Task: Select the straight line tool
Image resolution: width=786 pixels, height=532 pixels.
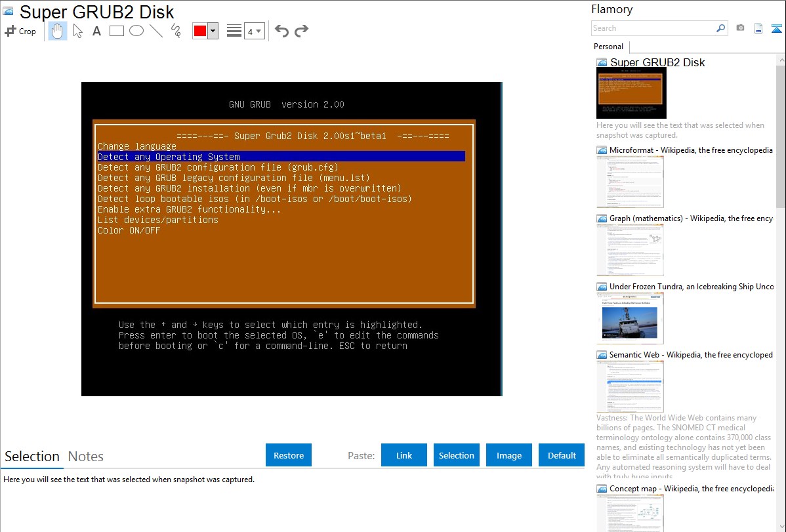Action: [x=156, y=31]
